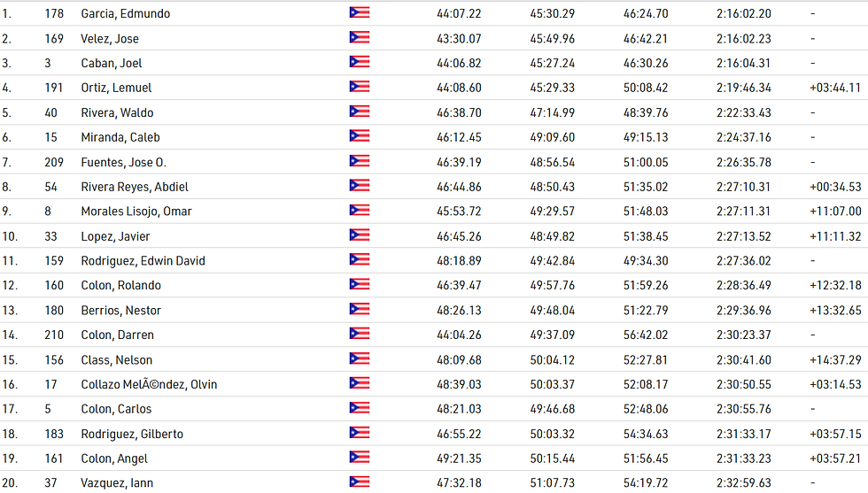
Task: Click gap +03:57.21 for Colon, Angel
Action: pos(834,458)
